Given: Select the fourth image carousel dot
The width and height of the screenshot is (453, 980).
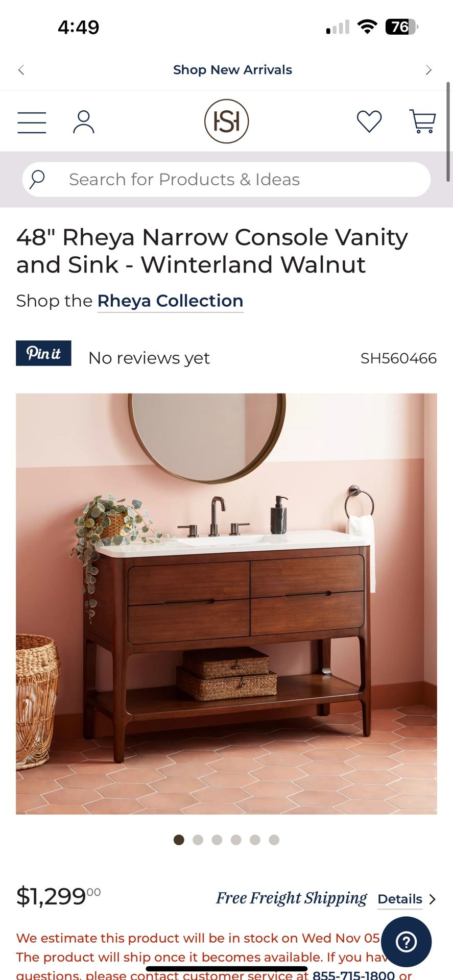Looking at the screenshot, I should point(236,840).
